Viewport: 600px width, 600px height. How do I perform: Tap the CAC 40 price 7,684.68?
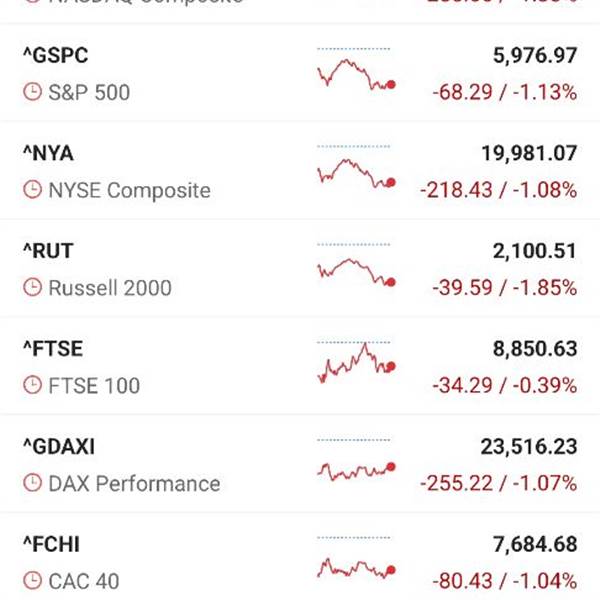pyautogui.click(x=535, y=545)
